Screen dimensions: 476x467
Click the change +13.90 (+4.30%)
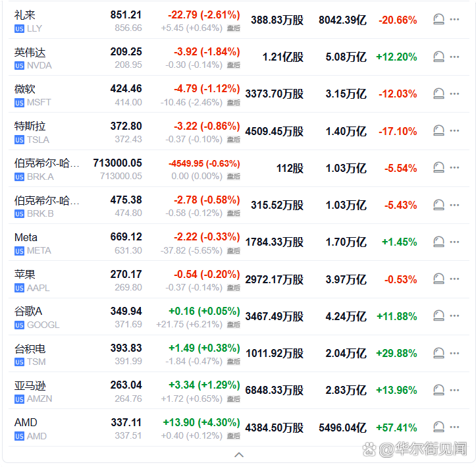coord(201,422)
